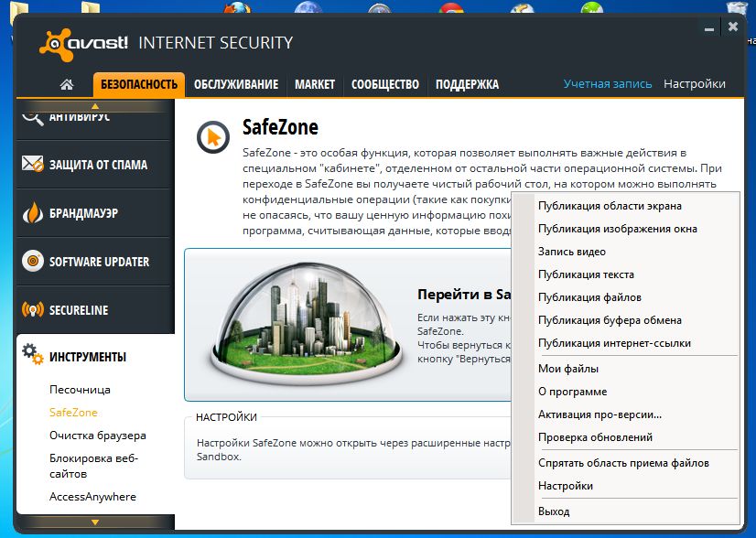Image resolution: width=756 pixels, height=538 pixels.
Task: Click Chrome icon on the desktop
Action: pos(452,7)
